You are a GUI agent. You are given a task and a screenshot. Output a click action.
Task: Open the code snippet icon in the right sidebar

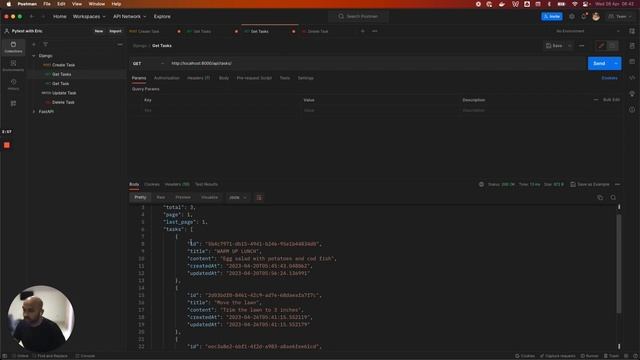[632, 78]
